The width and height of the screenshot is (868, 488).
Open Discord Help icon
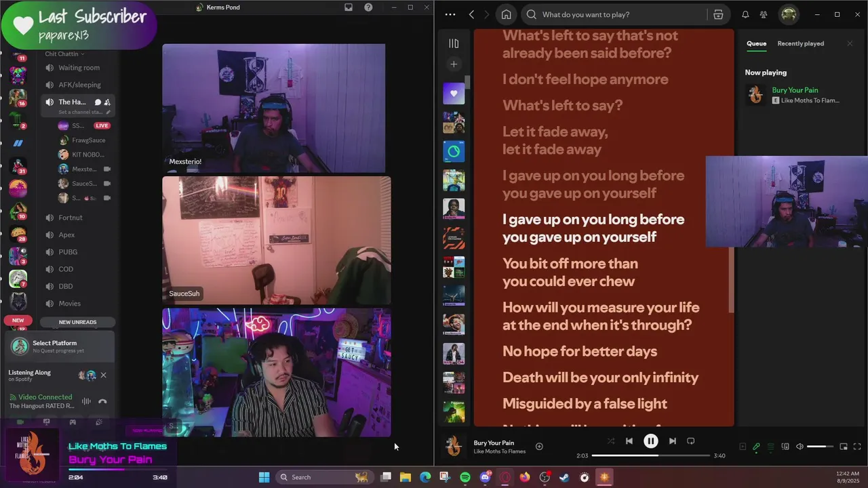click(x=368, y=7)
